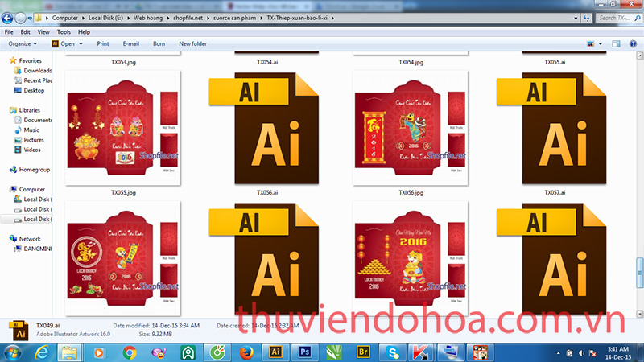Click the volume icon in system tray
Screen dimensions: 644x362
(x=580, y=353)
